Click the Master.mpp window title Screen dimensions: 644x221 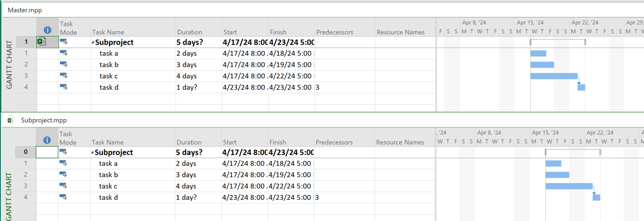25,10
